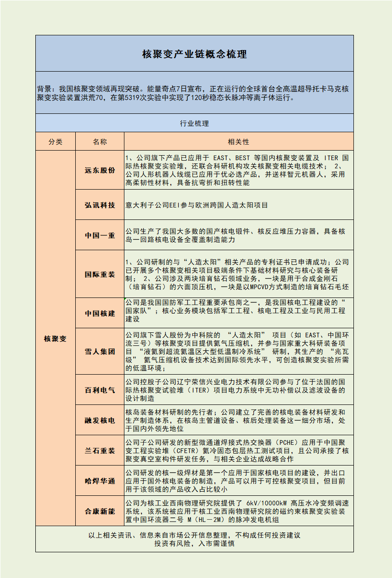The width and height of the screenshot is (392, 578).
Task: Click the 兰石重装 name cell
Action: click(100, 451)
